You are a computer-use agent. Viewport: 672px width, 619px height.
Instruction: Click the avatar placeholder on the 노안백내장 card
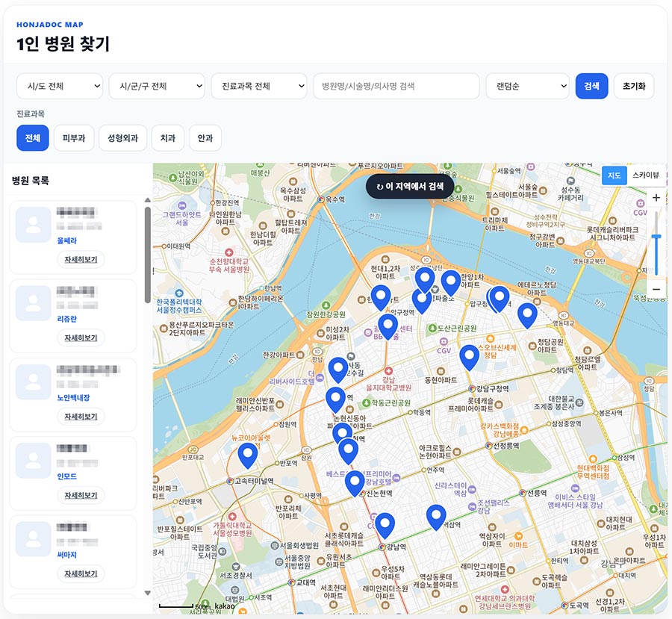pos(34,382)
